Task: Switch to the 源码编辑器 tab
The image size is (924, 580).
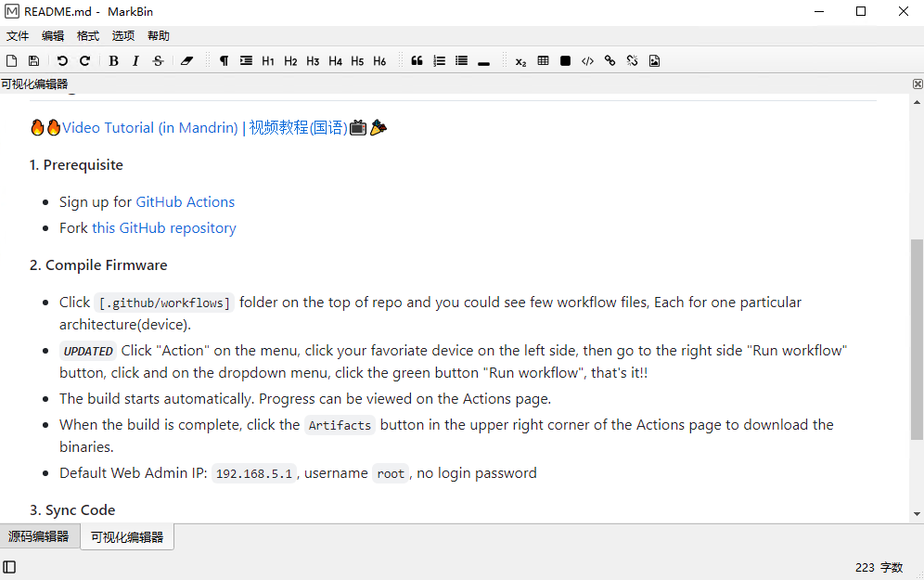Action: [39, 536]
